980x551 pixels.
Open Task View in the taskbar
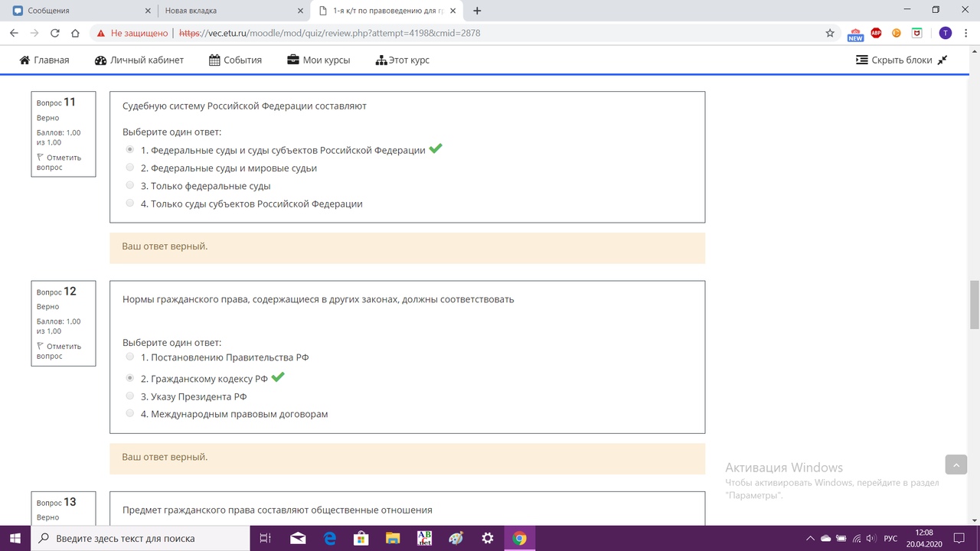click(x=266, y=538)
